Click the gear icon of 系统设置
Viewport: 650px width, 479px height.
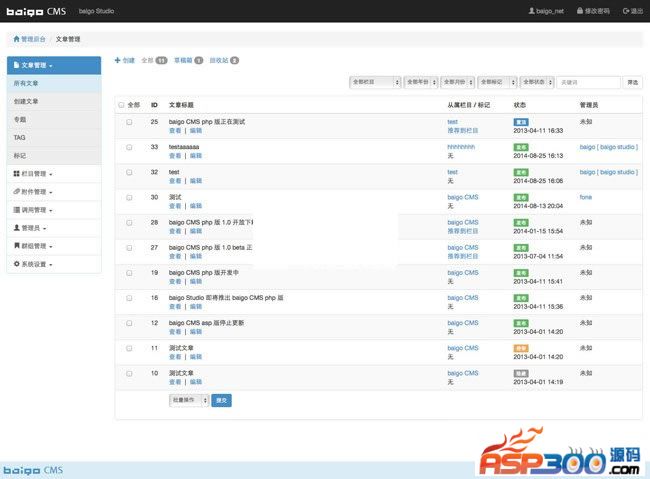coord(17,264)
